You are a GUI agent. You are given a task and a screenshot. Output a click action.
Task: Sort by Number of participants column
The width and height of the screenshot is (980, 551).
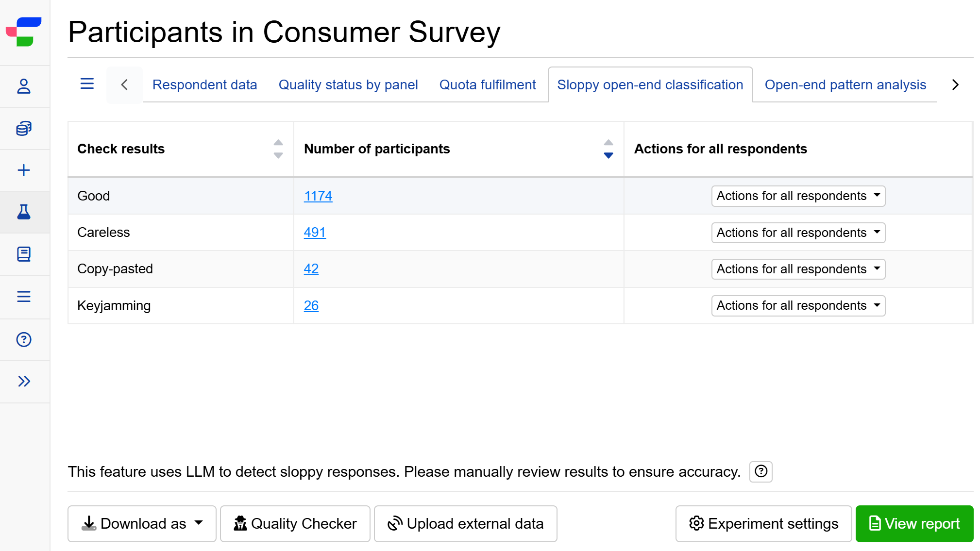pyautogui.click(x=608, y=149)
